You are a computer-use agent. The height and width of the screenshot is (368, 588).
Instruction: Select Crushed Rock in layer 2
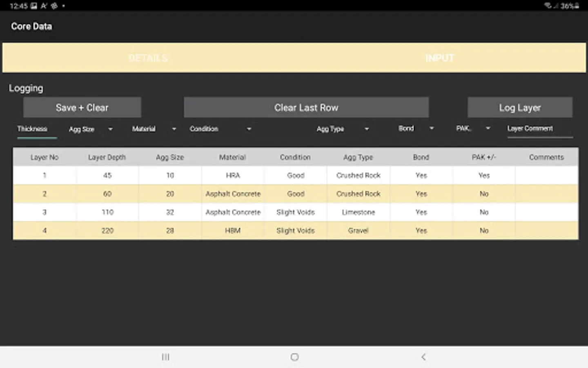[x=359, y=194]
